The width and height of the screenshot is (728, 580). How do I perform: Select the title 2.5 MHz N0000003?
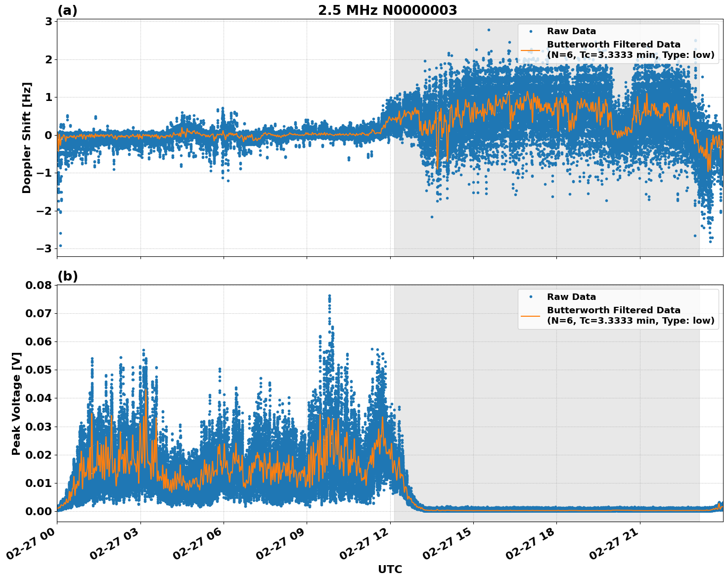[389, 8]
